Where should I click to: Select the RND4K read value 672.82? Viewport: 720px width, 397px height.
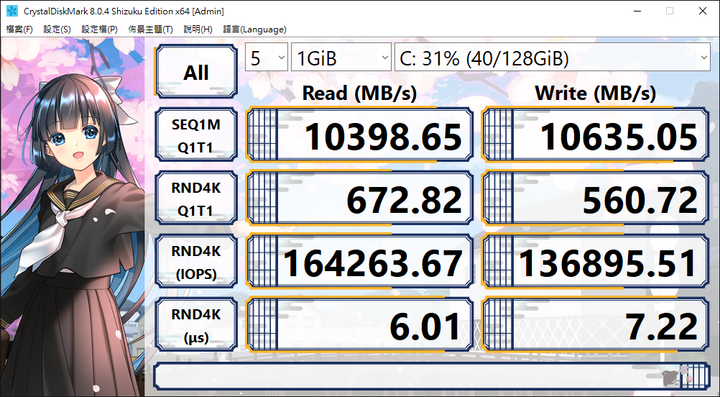click(360, 199)
